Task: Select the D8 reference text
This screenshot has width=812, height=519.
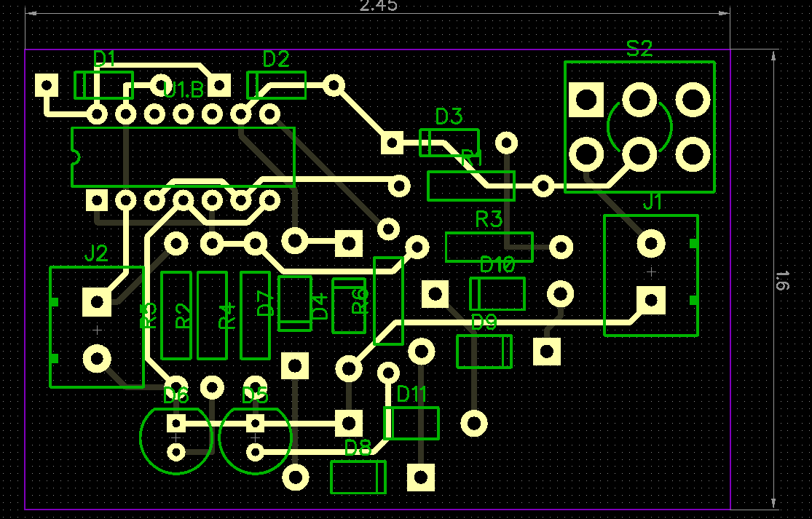Action: [x=358, y=448]
